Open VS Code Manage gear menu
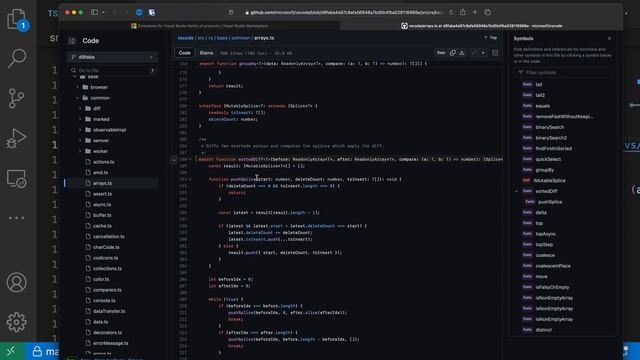640x360 pixels. 16,322
